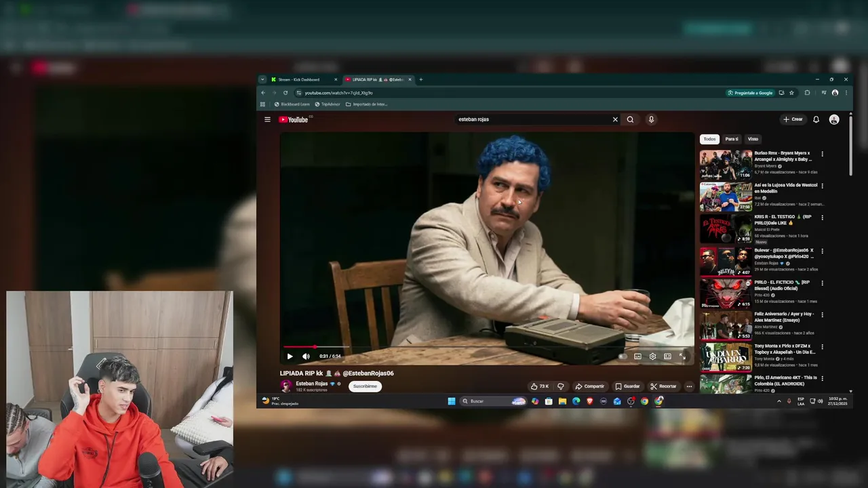Go to the YouTube home logo
This screenshot has width=868, height=488.
pyautogui.click(x=293, y=119)
